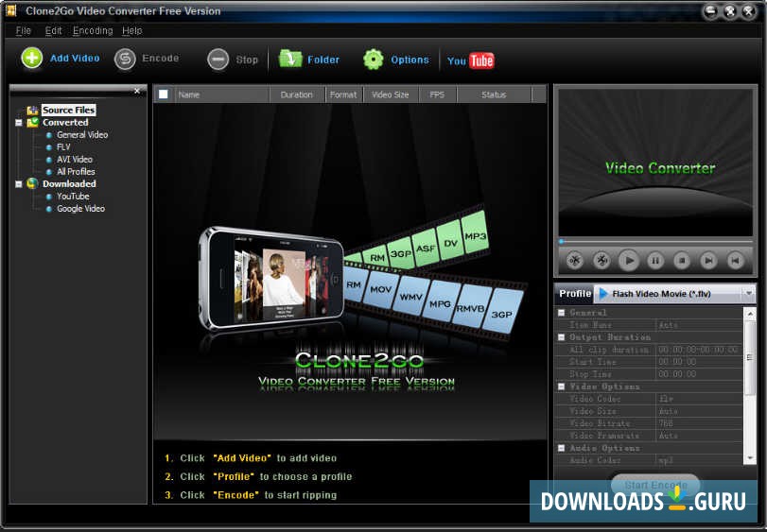Click the Status column header

(x=494, y=94)
